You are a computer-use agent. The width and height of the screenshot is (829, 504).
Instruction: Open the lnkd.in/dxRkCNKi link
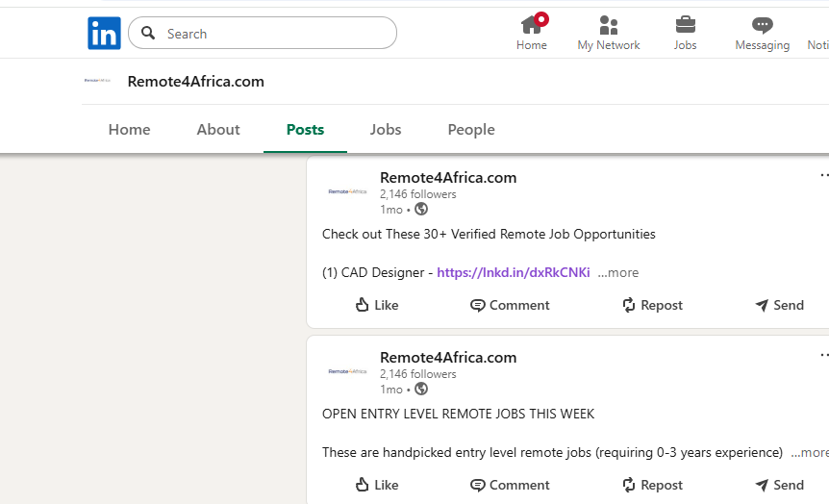tap(514, 273)
